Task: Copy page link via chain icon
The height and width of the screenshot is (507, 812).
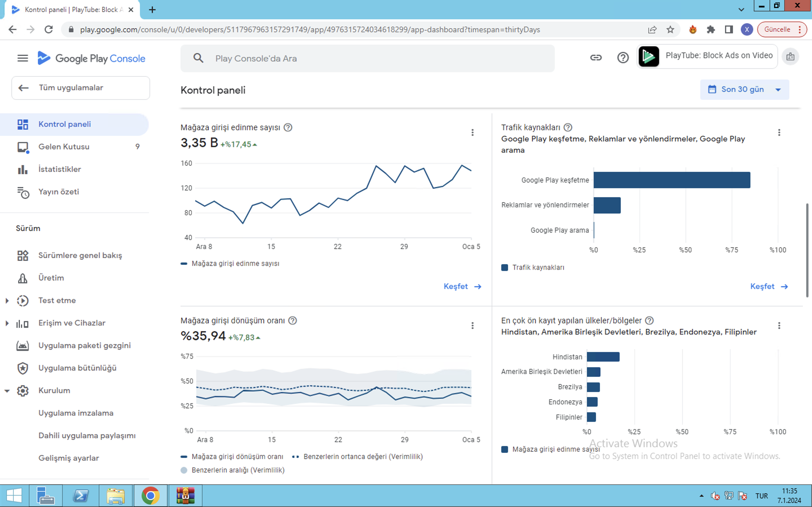Action: [596, 58]
